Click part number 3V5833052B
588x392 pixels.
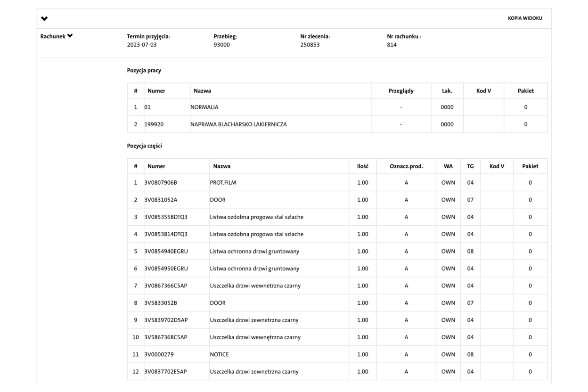click(161, 303)
